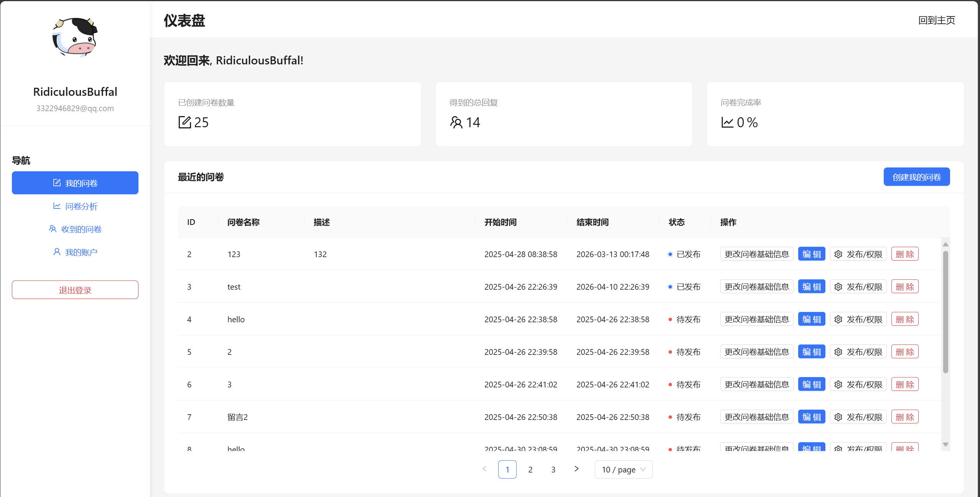
Task: Go to 收到的问卷 section
Action: pyautogui.click(x=75, y=229)
